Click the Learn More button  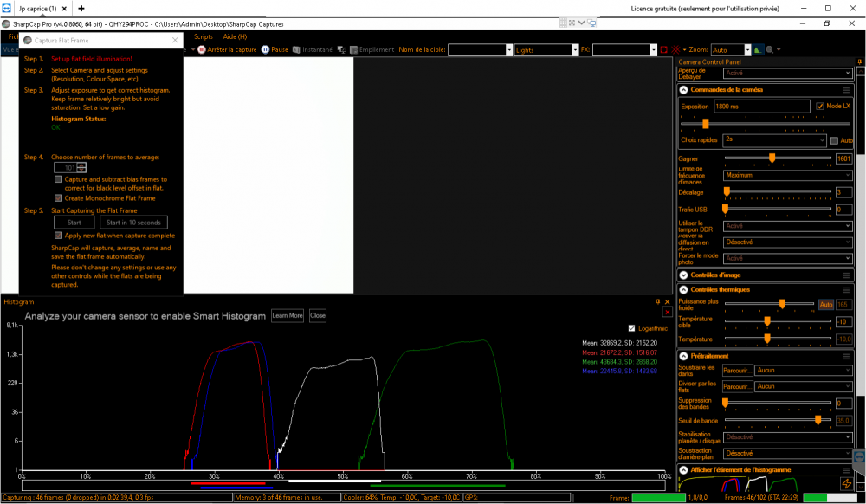(288, 316)
